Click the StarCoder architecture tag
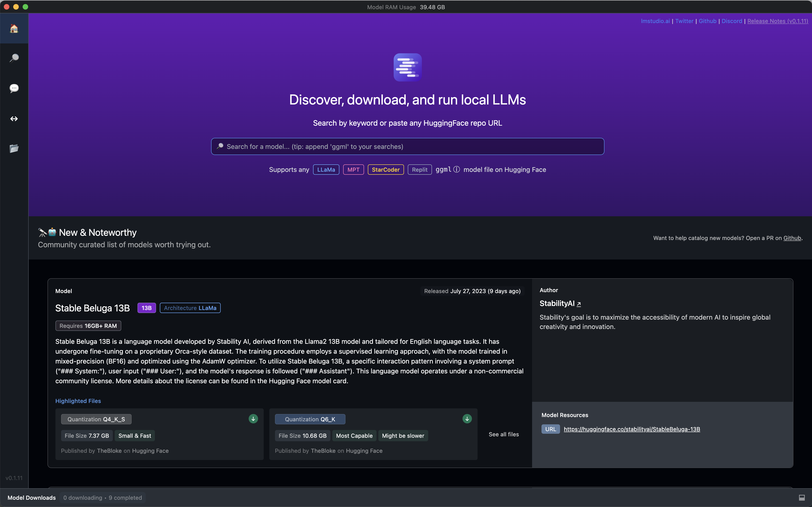 385,170
